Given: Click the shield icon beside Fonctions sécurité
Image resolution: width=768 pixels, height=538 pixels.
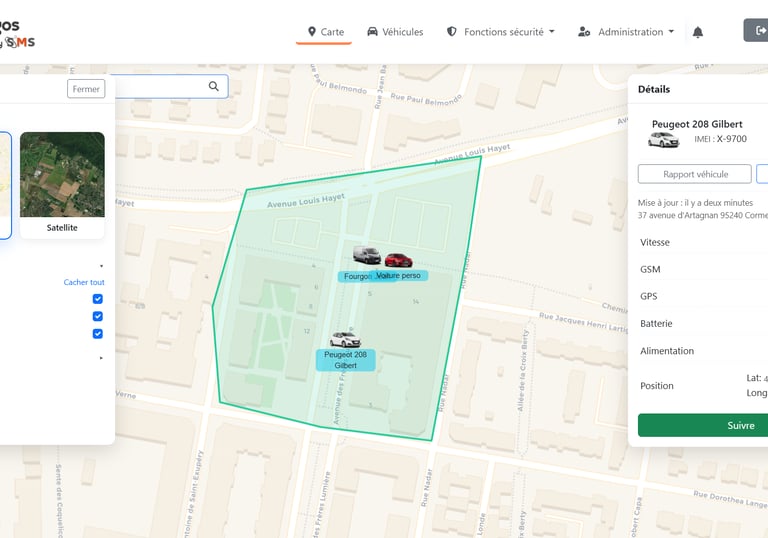Looking at the screenshot, I should coord(452,32).
